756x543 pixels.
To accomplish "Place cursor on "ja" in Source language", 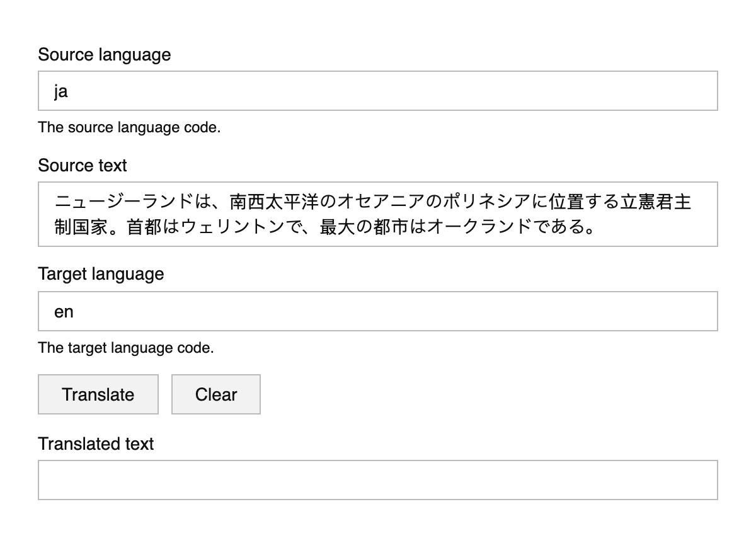I will [x=61, y=92].
